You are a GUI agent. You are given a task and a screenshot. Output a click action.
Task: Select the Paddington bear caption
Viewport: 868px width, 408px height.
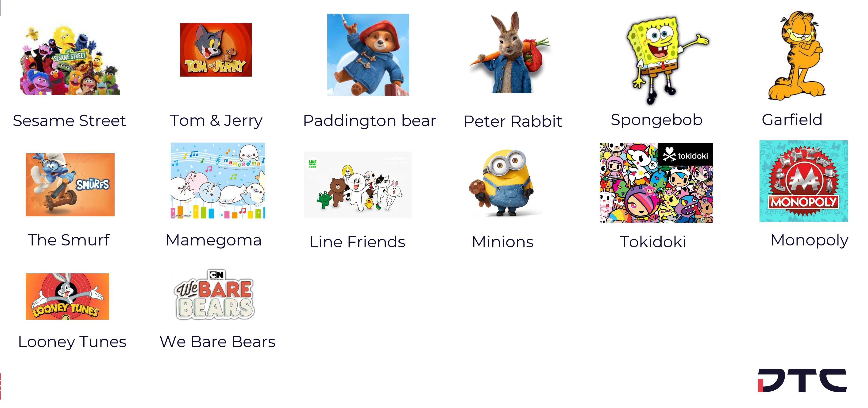click(x=369, y=121)
